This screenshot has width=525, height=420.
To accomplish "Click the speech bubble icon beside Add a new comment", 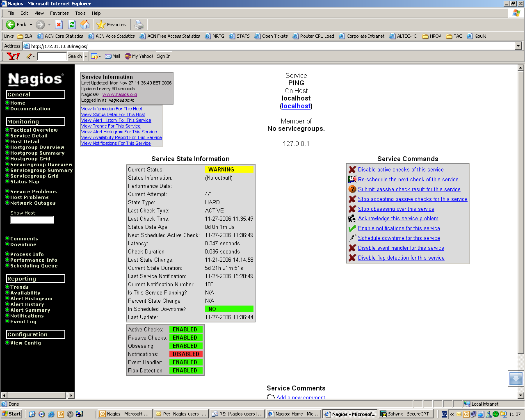I will 271,397.
